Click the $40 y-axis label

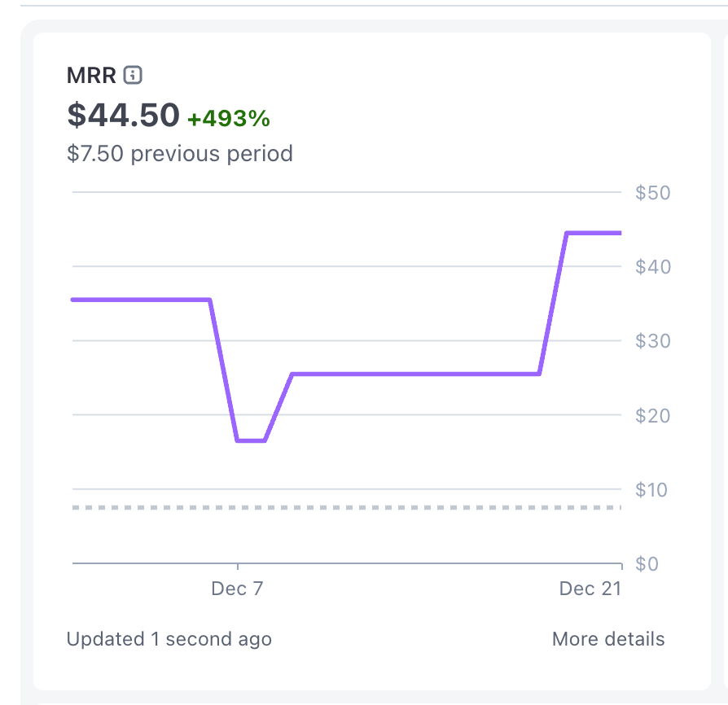pyautogui.click(x=652, y=267)
